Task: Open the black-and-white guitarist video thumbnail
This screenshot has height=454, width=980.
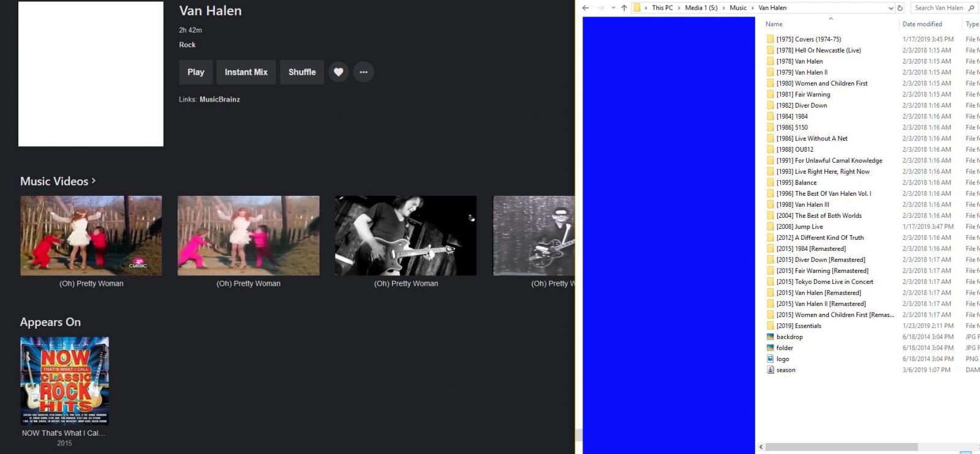Action: [x=405, y=236]
